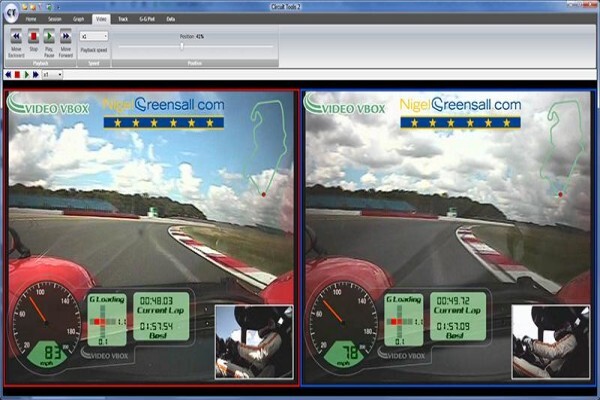Select the blue-bordered right video pane
Screen dimensions: 600x400
pos(448,237)
